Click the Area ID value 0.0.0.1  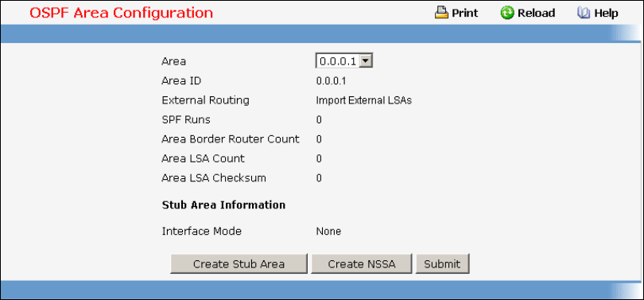(331, 81)
